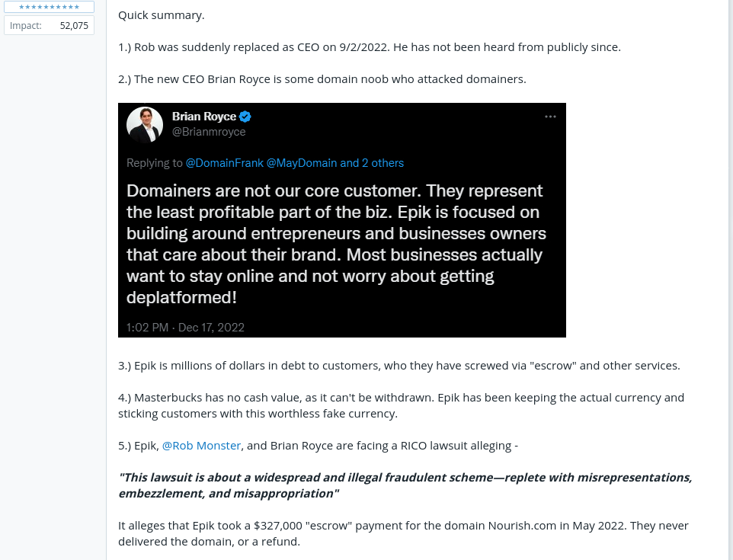Click the @MayDomain reply mention
The width and height of the screenshot is (733, 560).
point(302,163)
